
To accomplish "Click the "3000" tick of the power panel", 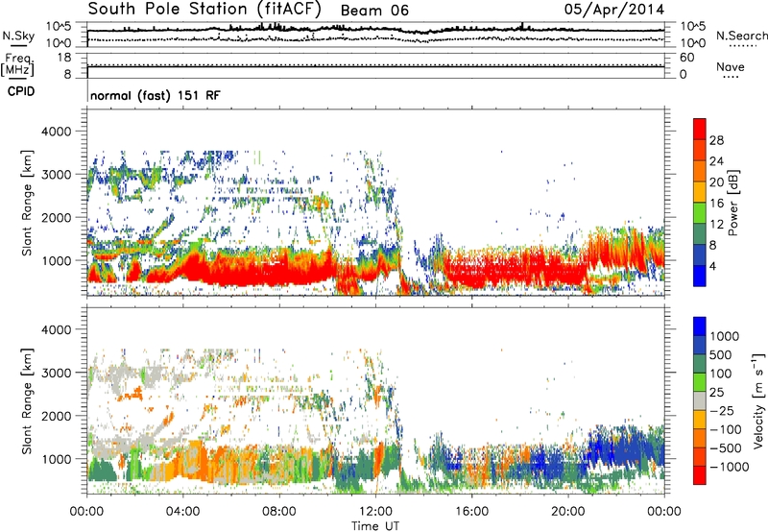I will pyautogui.click(x=56, y=175).
